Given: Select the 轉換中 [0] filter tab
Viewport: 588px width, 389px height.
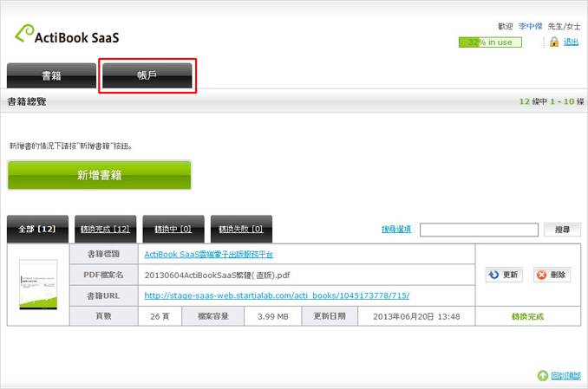Looking at the screenshot, I should pyautogui.click(x=173, y=229).
